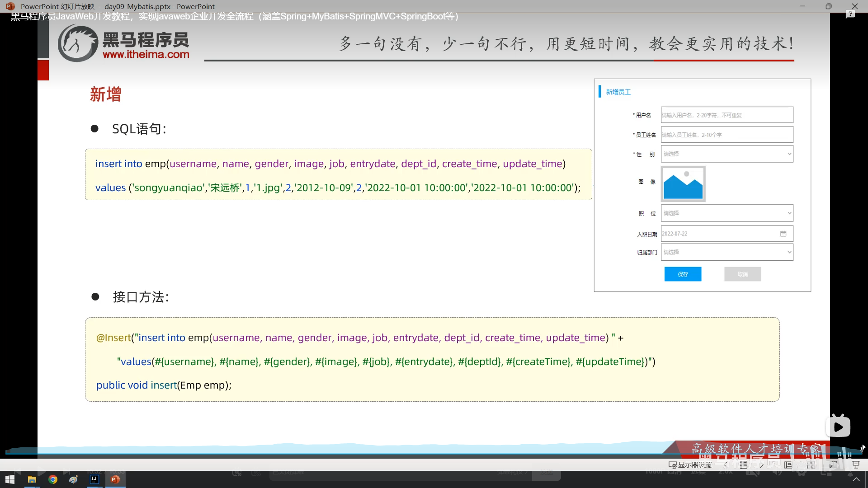Click the gray 取消 cancel button
Viewport: 868px width, 488px height.
click(x=743, y=274)
